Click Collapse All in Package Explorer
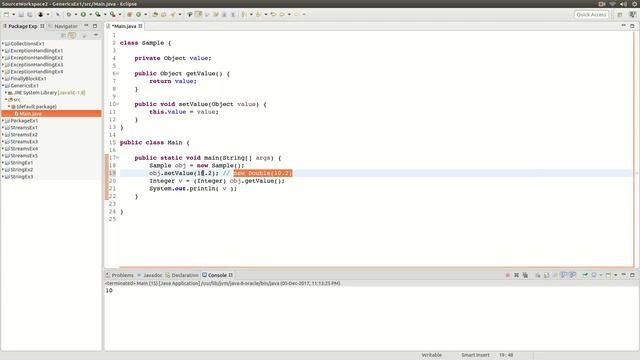The width and height of the screenshot is (640, 360). [63, 36]
